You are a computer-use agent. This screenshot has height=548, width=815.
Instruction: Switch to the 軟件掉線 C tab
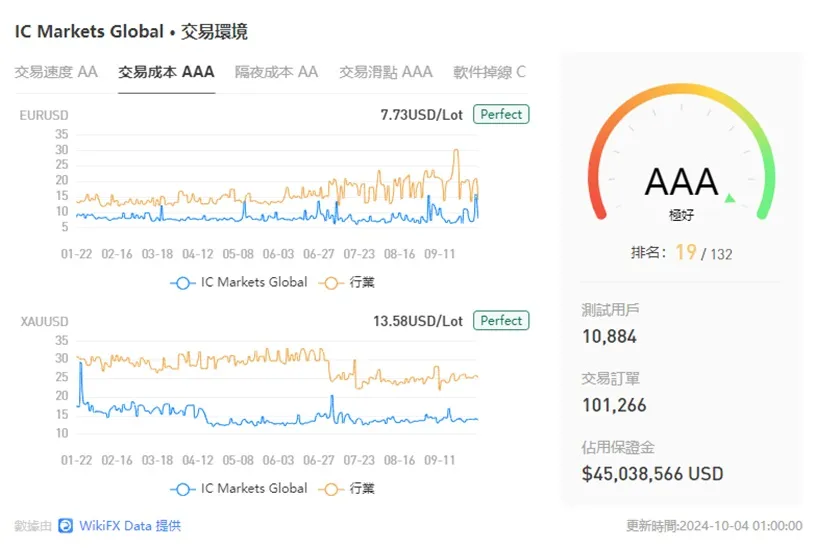click(x=489, y=72)
